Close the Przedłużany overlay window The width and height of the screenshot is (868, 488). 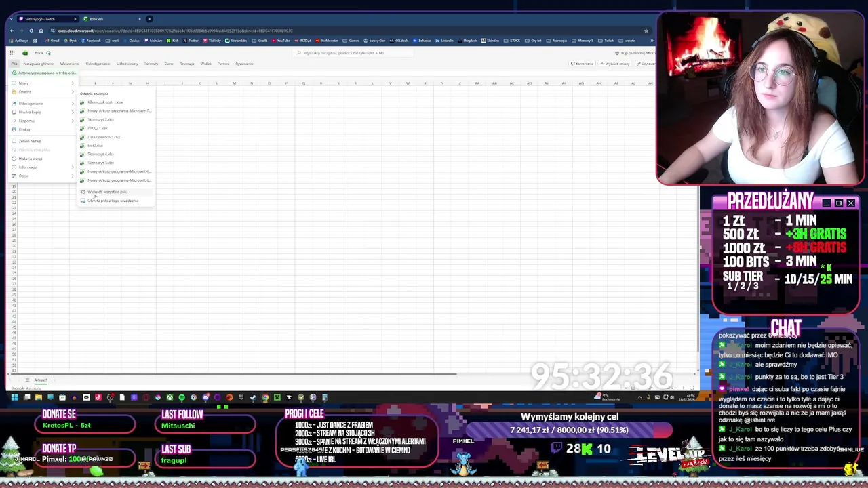coord(850,203)
